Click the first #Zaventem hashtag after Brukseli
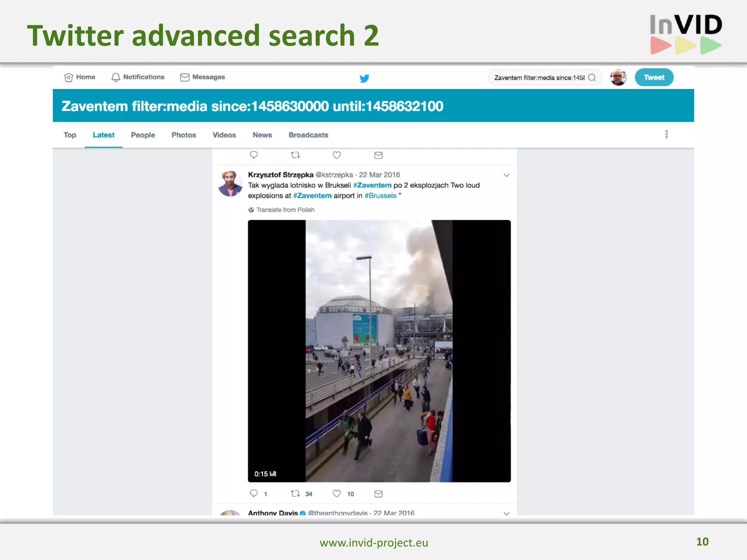This screenshot has width=747, height=560. click(372, 185)
